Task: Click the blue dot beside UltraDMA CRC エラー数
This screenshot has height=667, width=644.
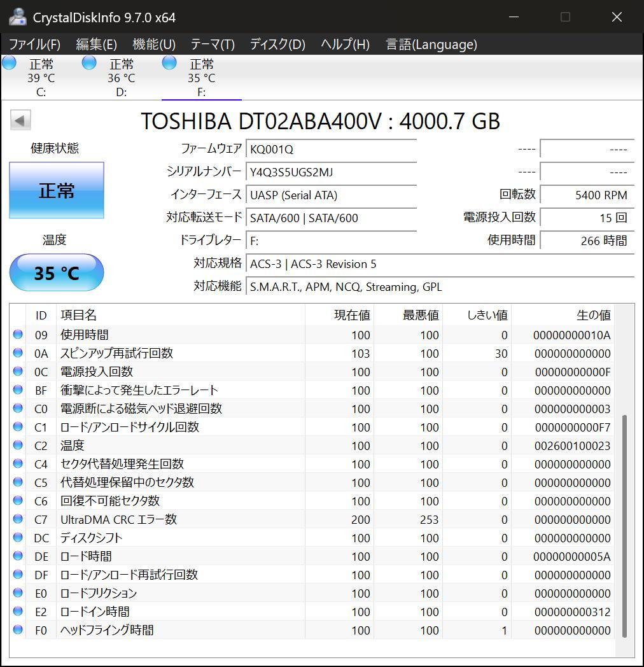Action: (17, 519)
